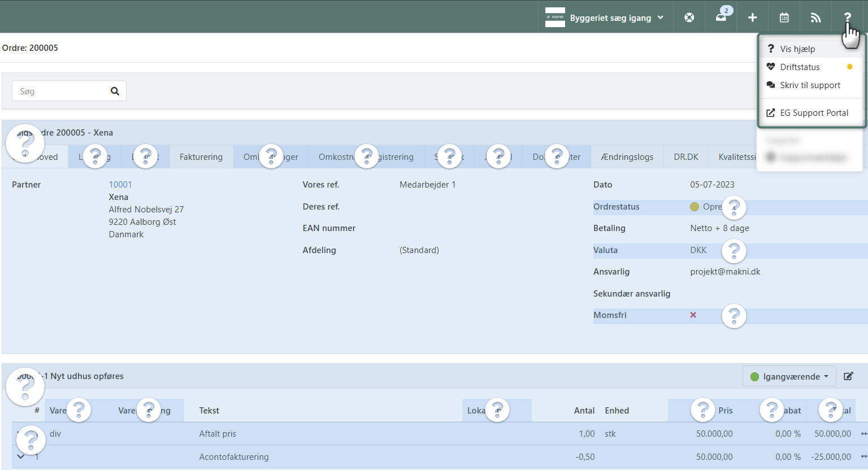
Task: Open partner link 10001
Action: 120,185
